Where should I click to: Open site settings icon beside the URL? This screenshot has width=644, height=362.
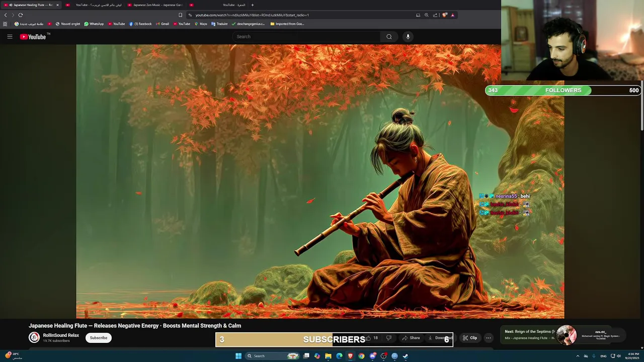(190, 15)
